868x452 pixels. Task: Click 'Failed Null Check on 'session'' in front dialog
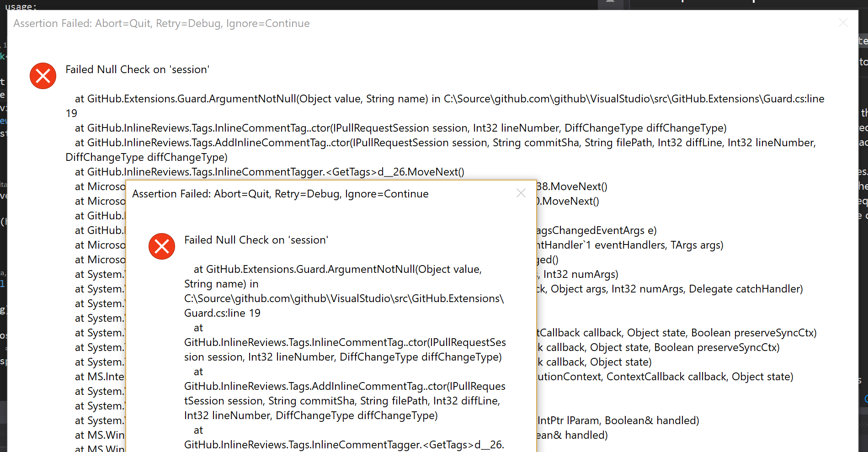[256, 240]
